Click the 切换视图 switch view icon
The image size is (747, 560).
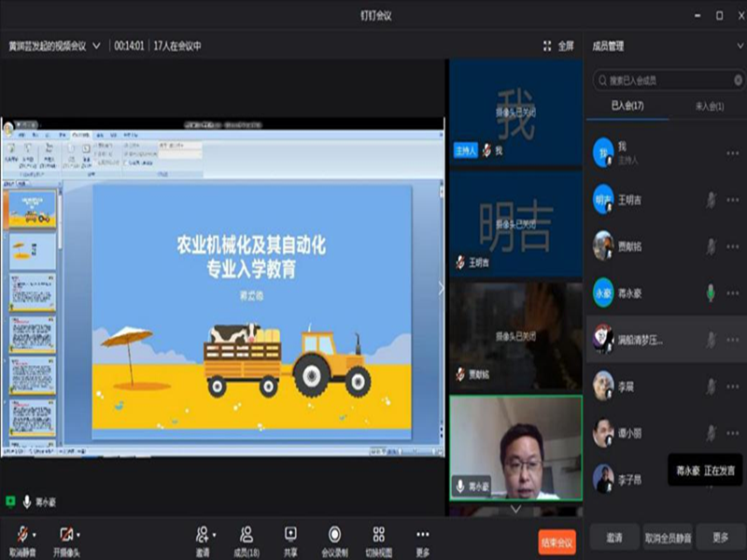(x=378, y=534)
